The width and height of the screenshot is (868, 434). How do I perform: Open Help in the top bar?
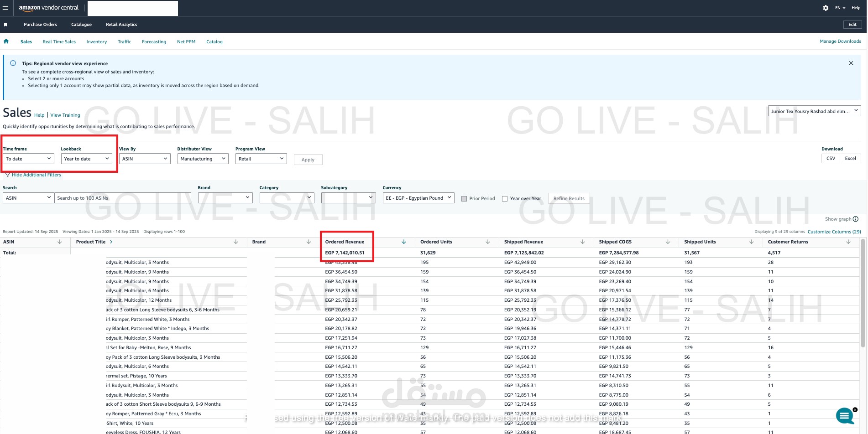(856, 8)
